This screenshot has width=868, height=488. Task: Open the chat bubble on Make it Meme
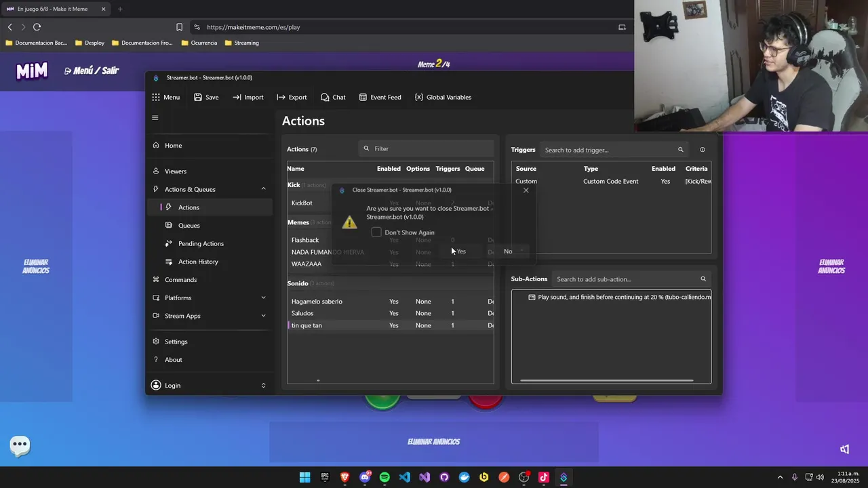coord(20,445)
